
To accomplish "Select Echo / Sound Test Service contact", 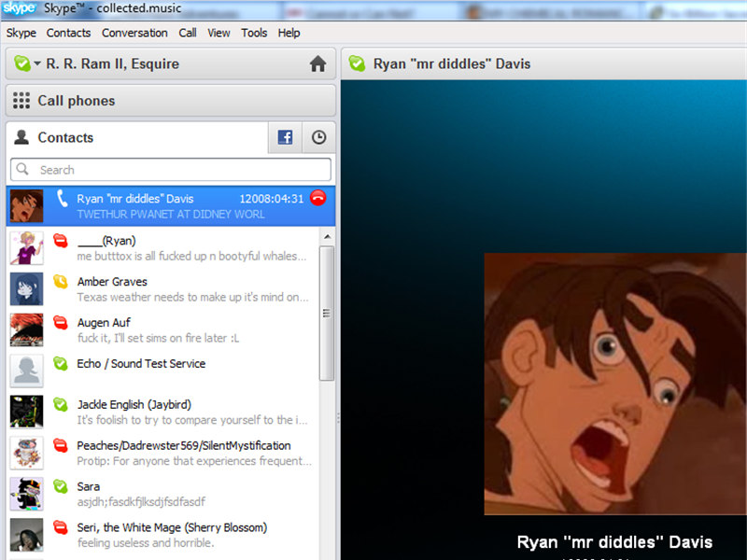I will [x=162, y=371].
